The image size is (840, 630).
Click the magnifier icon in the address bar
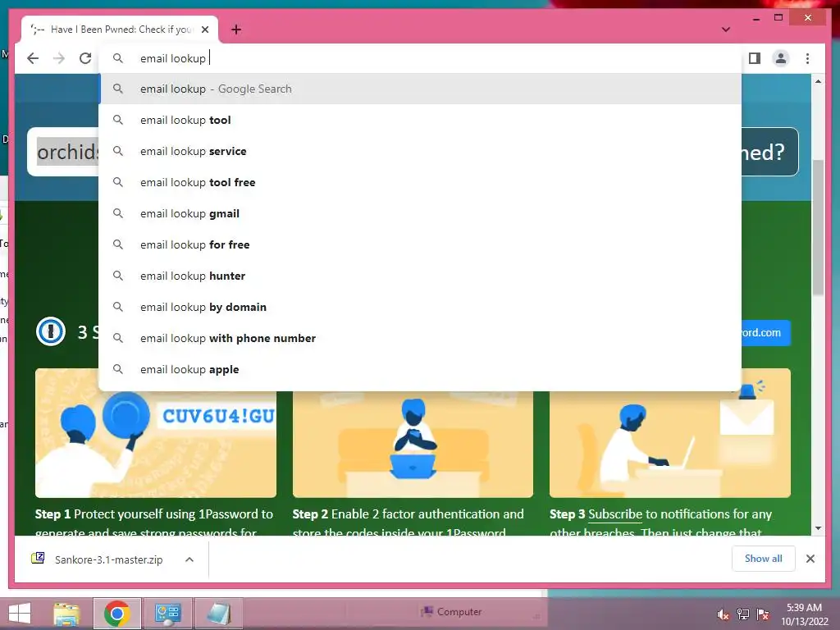click(x=118, y=58)
